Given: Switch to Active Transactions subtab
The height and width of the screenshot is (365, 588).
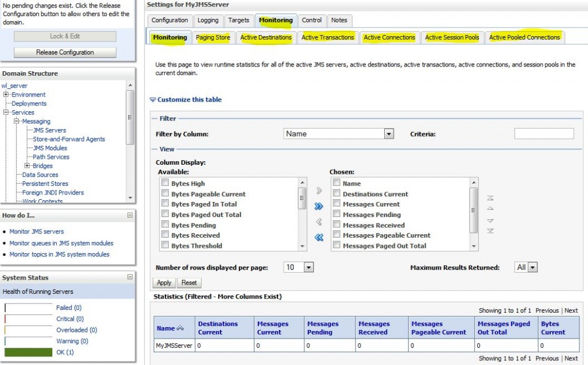Looking at the screenshot, I should (328, 37).
